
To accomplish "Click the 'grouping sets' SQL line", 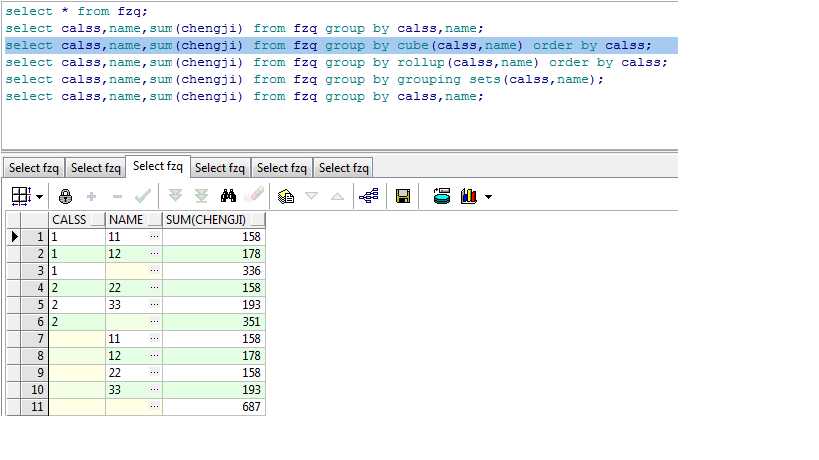I will [304, 79].
